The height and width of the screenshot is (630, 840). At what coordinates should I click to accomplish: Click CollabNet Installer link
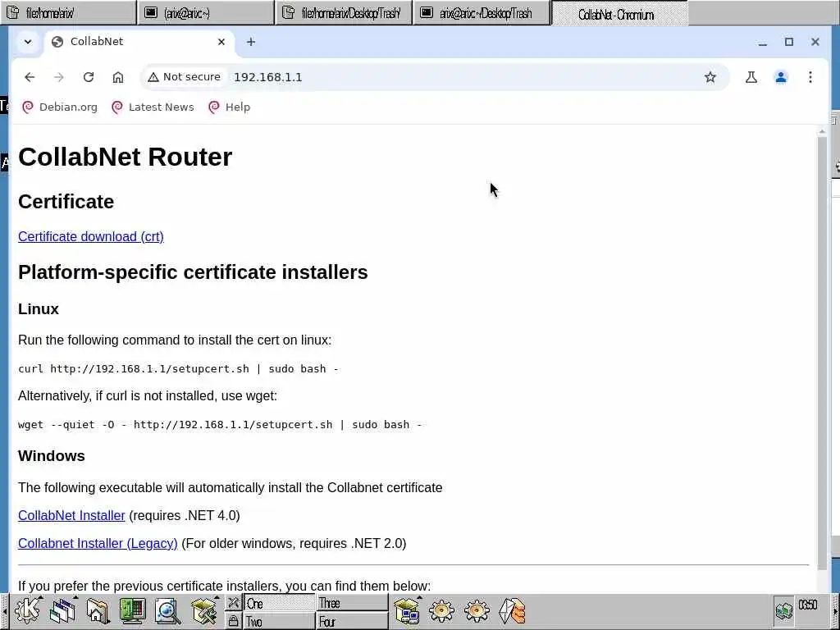(x=71, y=515)
